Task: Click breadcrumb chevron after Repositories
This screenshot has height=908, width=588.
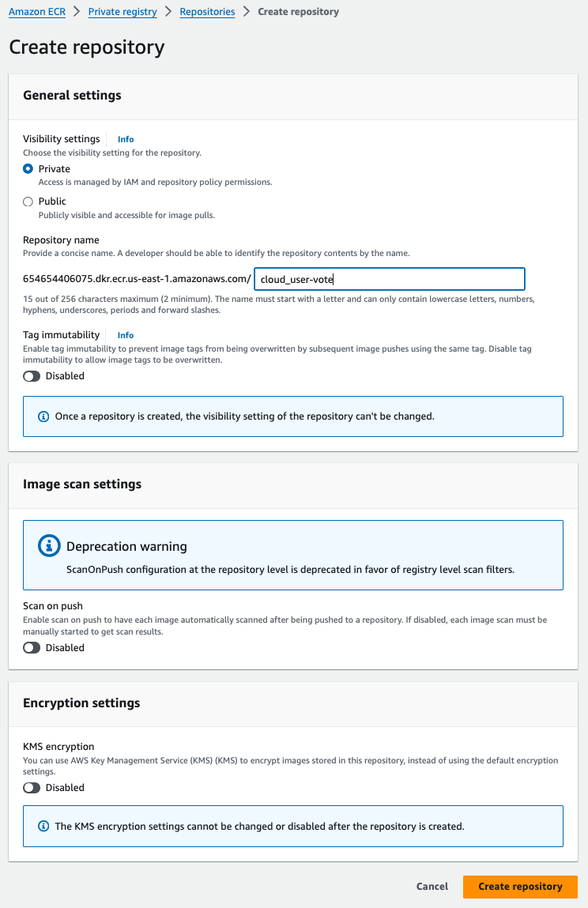Action: [x=247, y=12]
